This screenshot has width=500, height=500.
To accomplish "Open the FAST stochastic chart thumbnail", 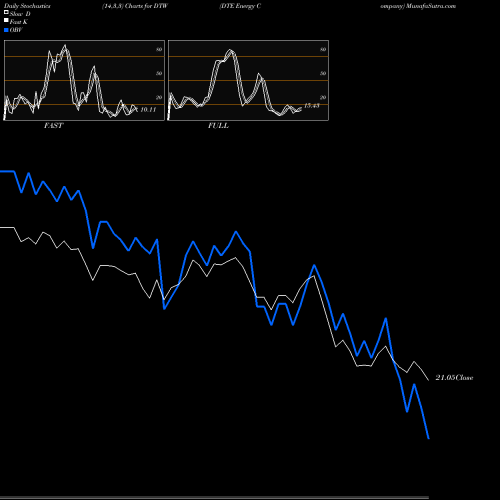I will [84, 80].
